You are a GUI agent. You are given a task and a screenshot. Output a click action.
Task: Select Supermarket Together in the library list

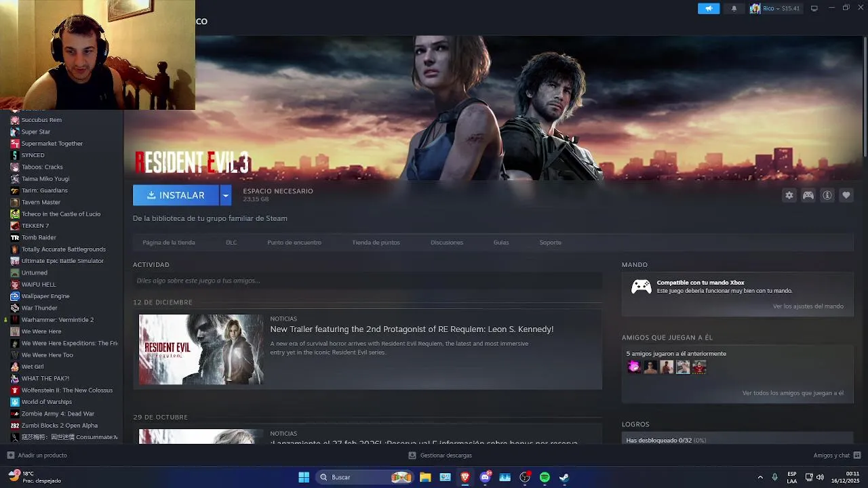click(x=52, y=144)
